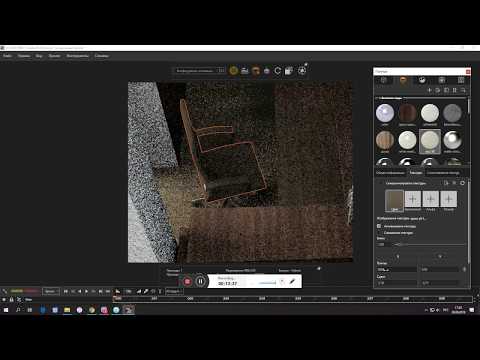
Task: Click the circular arrow turntable icon
Action: point(278,71)
